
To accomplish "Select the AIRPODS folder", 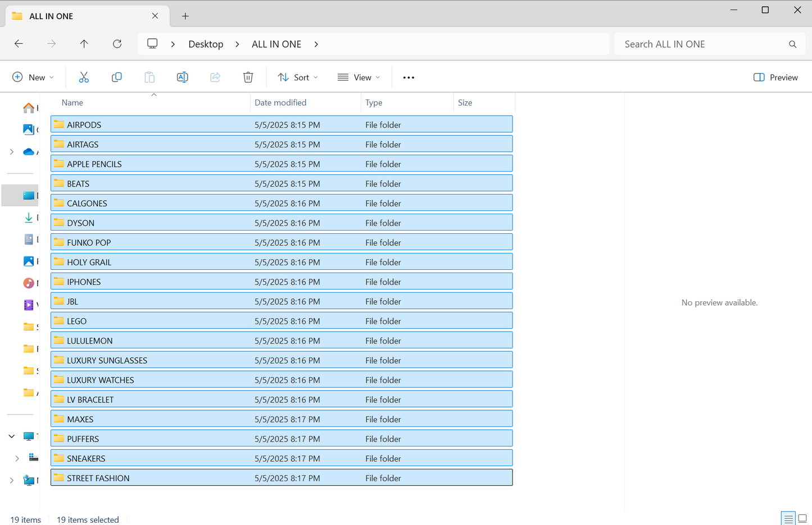I will click(282, 124).
